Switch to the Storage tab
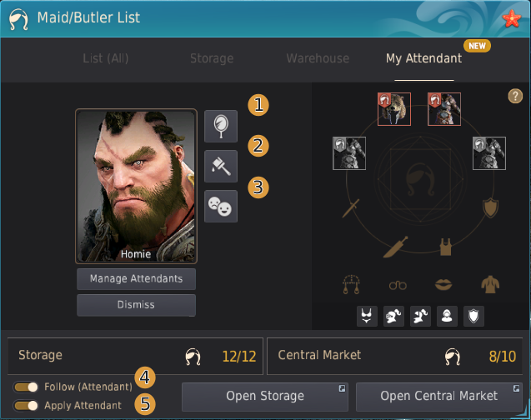The image size is (531, 420). (212, 58)
